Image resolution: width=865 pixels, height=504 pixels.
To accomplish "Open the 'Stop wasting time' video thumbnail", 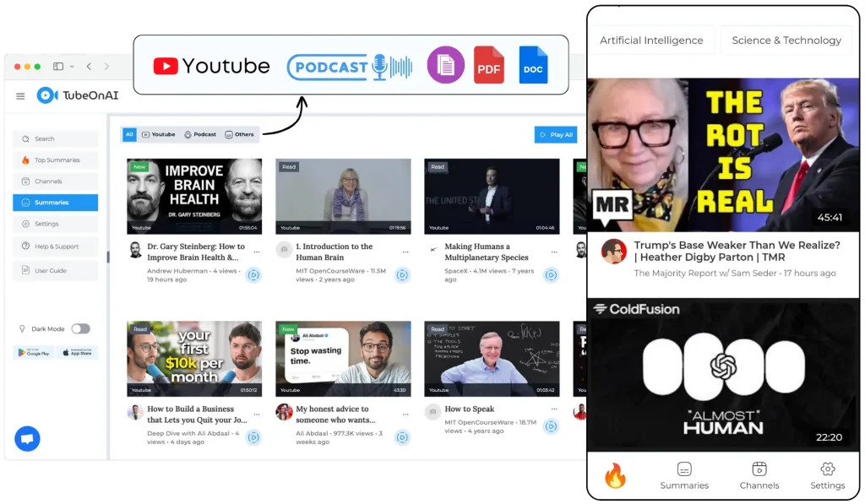I will tap(343, 359).
